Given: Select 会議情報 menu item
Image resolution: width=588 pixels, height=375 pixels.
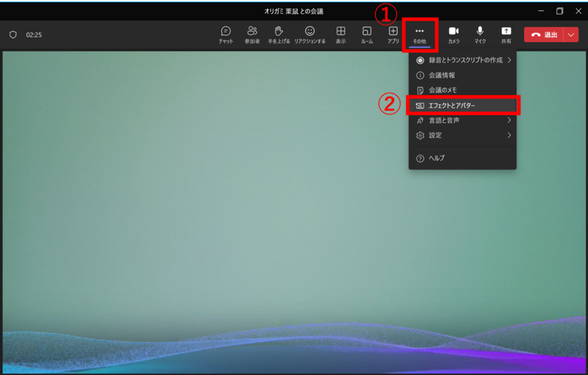Looking at the screenshot, I should point(442,75).
